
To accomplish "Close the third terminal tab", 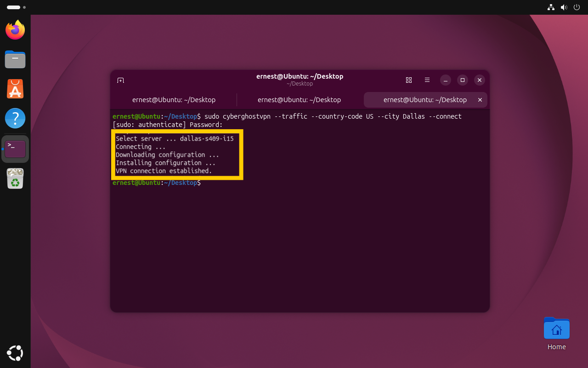I will point(480,100).
